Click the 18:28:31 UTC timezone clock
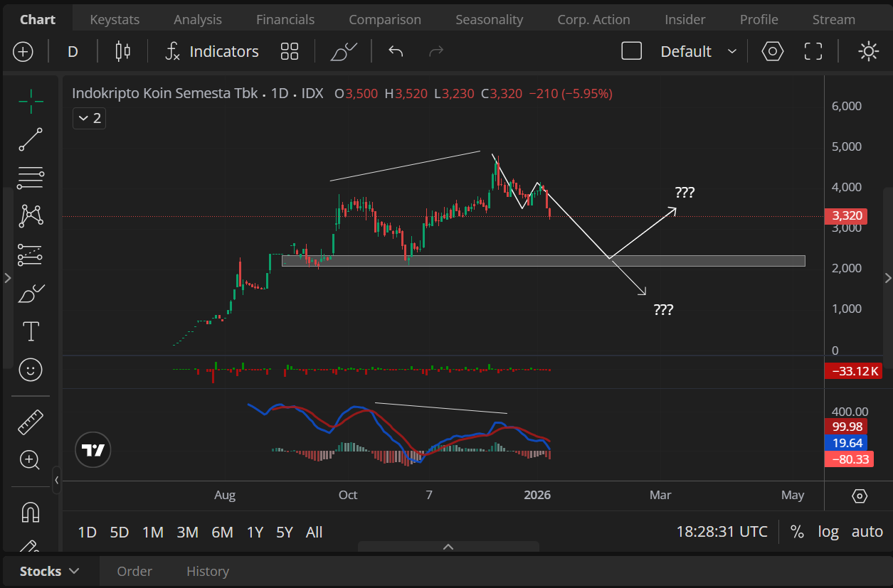 (722, 532)
